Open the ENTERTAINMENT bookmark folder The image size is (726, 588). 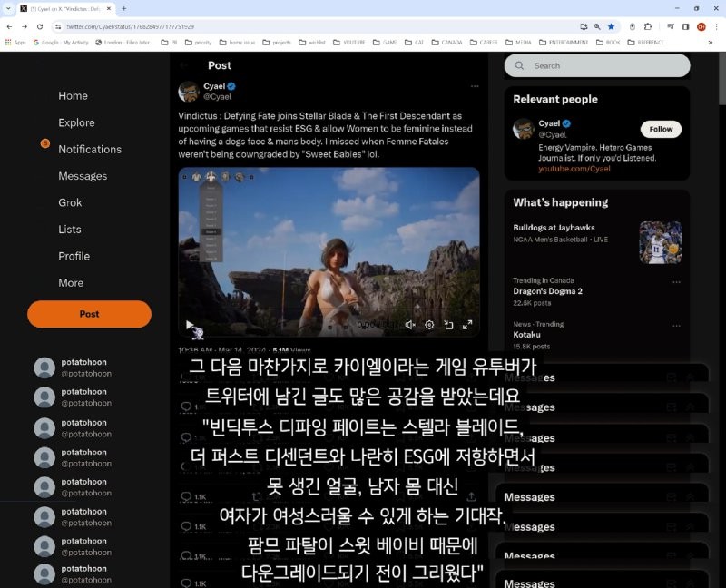564,42
